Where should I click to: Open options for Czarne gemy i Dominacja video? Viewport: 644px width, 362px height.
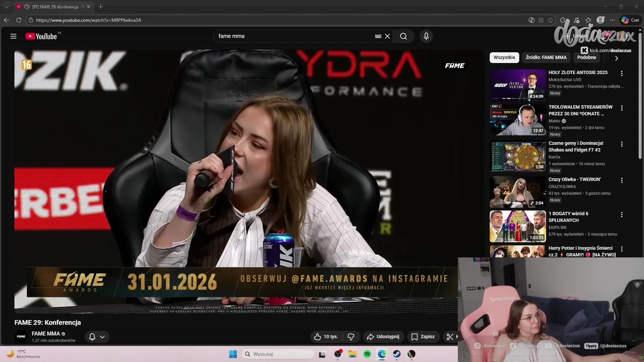click(621, 144)
